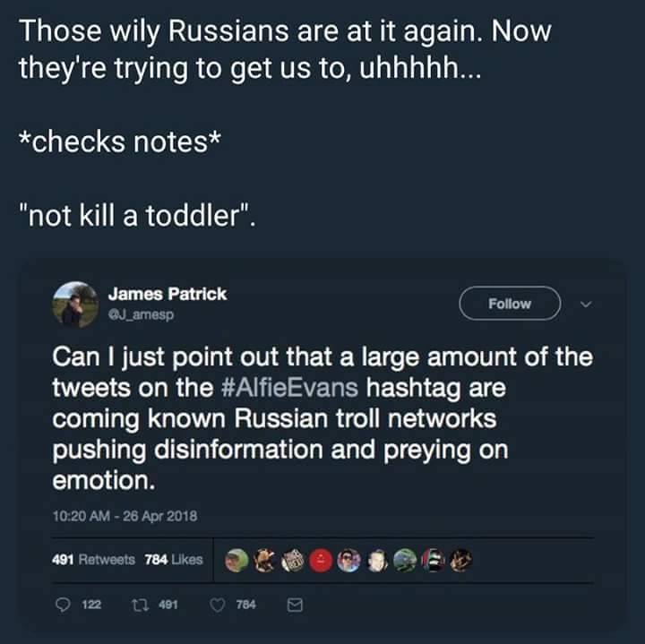This screenshot has width=645, height=644.
Task: Click the like count beside the heart
Action: tap(245, 605)
